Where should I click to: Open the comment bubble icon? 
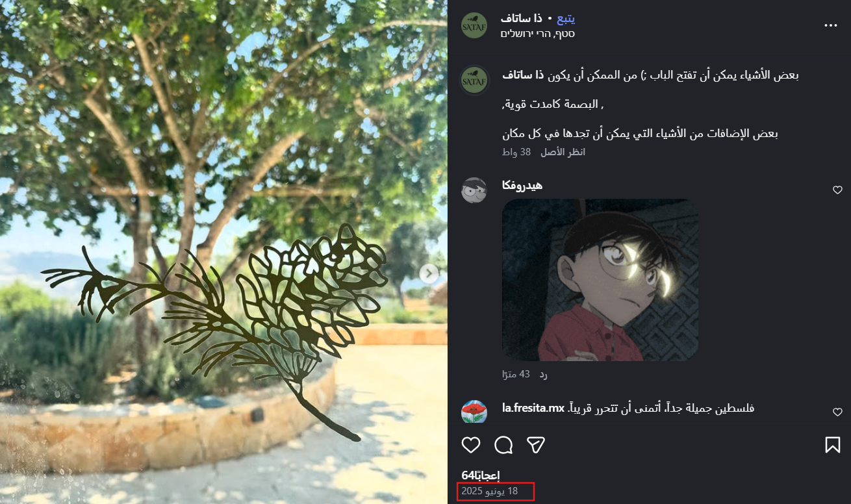503,445
